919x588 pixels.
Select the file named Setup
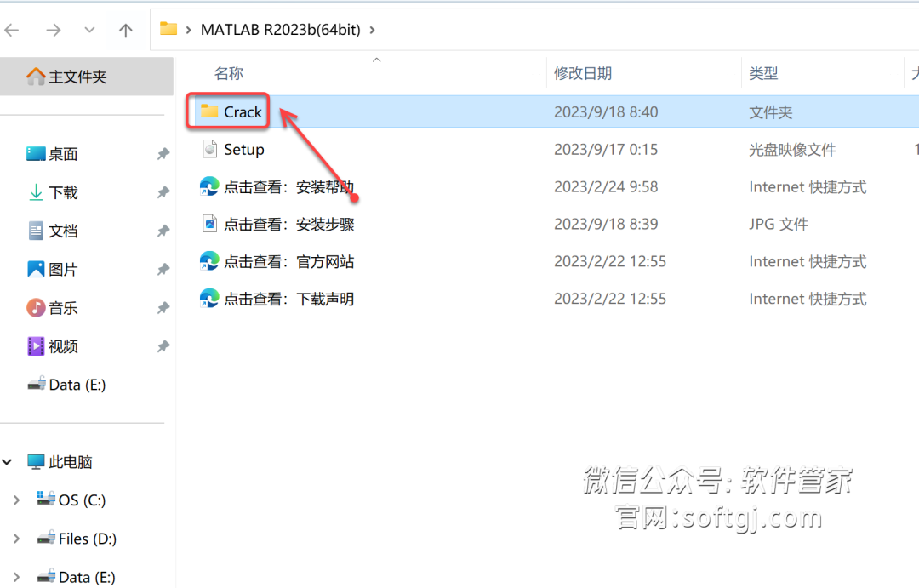pos(244,150)
